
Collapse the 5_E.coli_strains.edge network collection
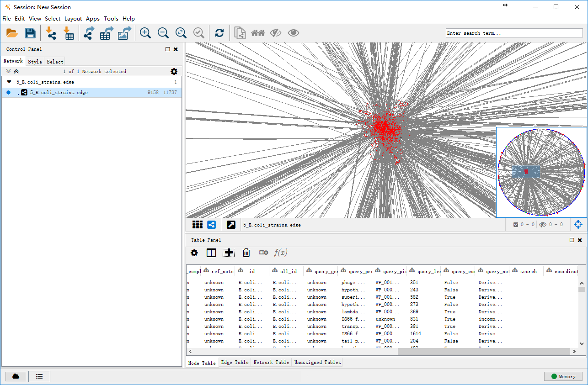[9, 82]
